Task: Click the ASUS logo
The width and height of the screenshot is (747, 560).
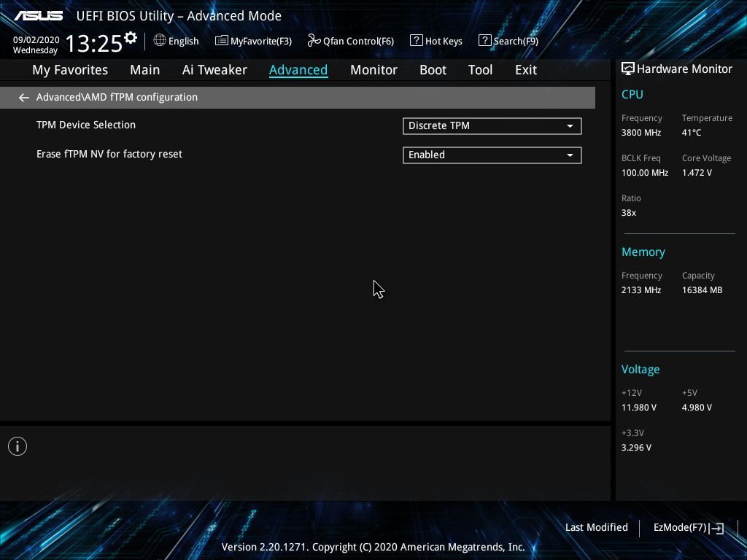Action: tap(38, 16)
